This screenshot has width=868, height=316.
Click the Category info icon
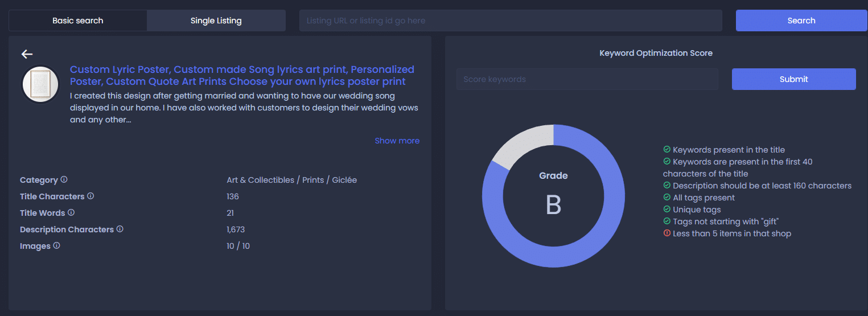tap(64, 179)
